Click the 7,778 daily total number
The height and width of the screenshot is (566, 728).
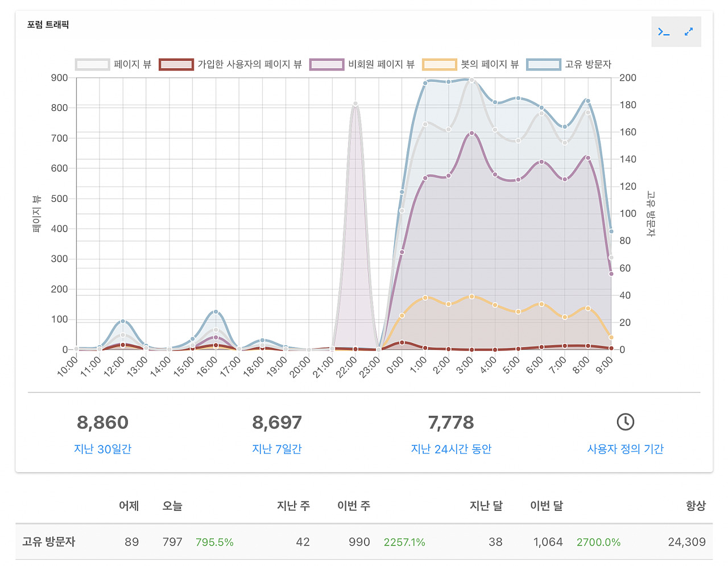click(x=451, y=423)
